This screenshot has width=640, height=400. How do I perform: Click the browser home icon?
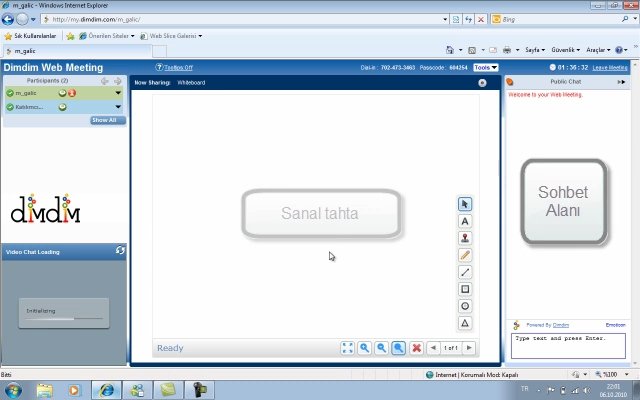click(x=450, y=50)
